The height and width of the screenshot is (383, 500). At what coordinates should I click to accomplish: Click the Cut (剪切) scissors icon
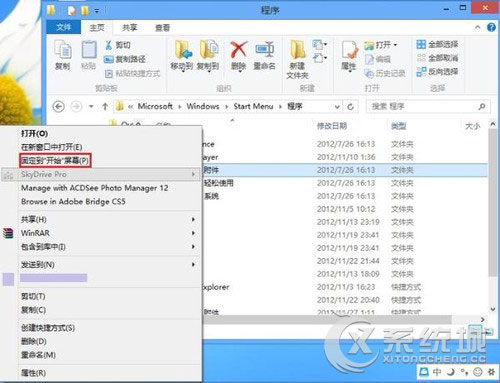pos(109,45)
